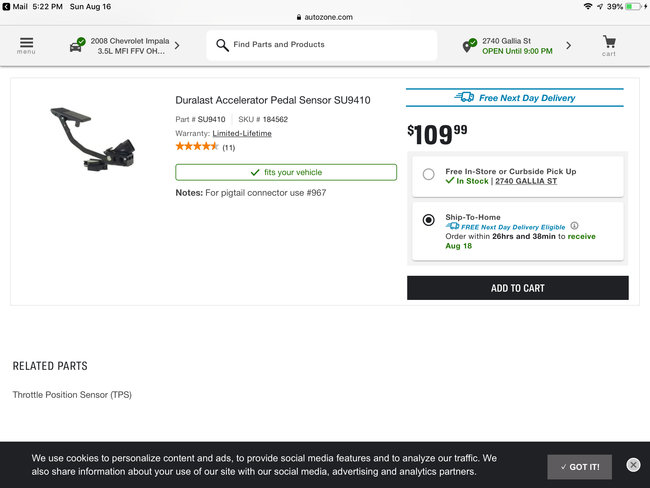Open the hamburger menu icon

click(x=26, y=45)
